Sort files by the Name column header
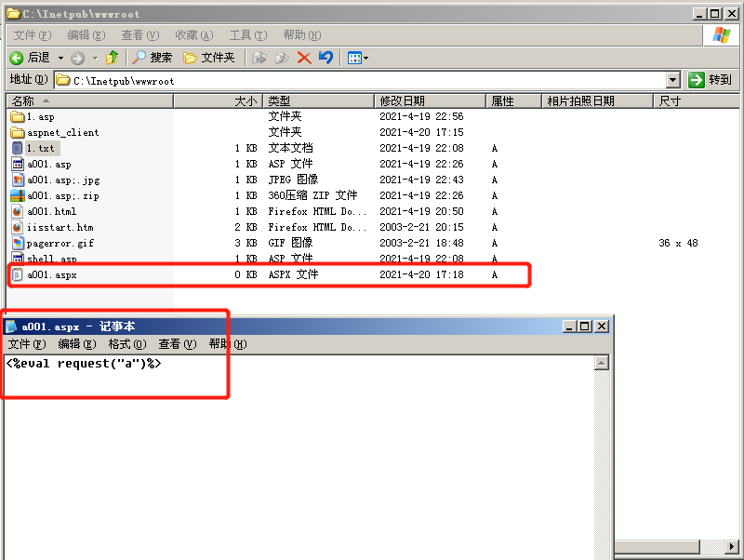Image resolution: width=744 pixels, height=560 pixels. (89, 101)
